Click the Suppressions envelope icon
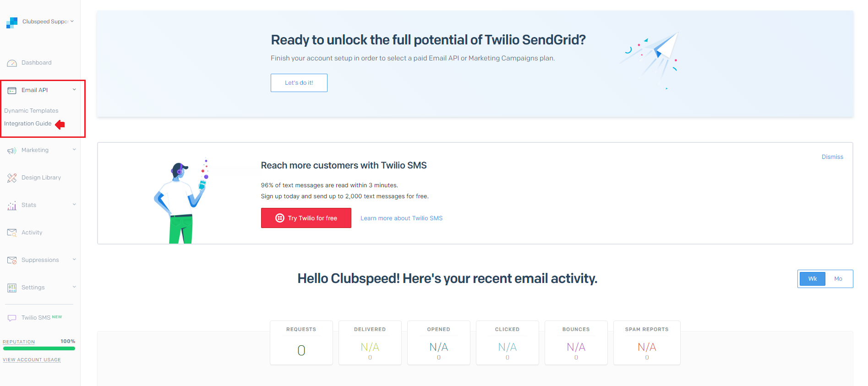Screen dimensions: 868x386 click(12, 260)
